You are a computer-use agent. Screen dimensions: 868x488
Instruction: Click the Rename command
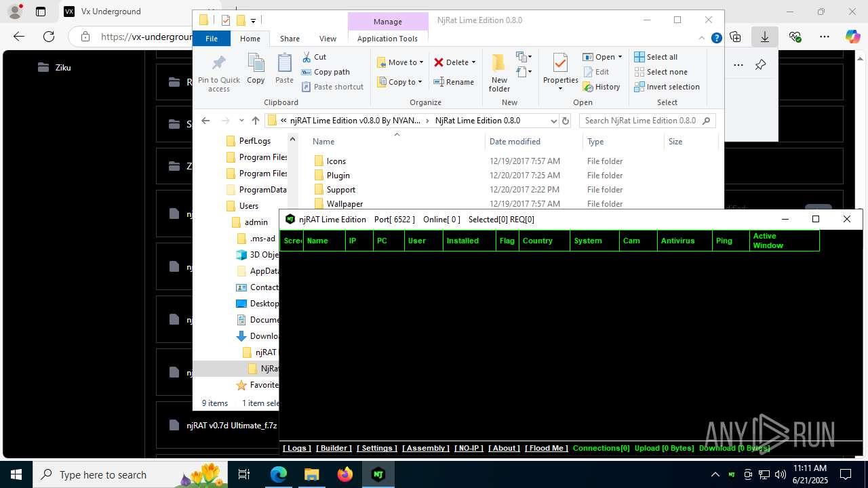coord(454,82)
